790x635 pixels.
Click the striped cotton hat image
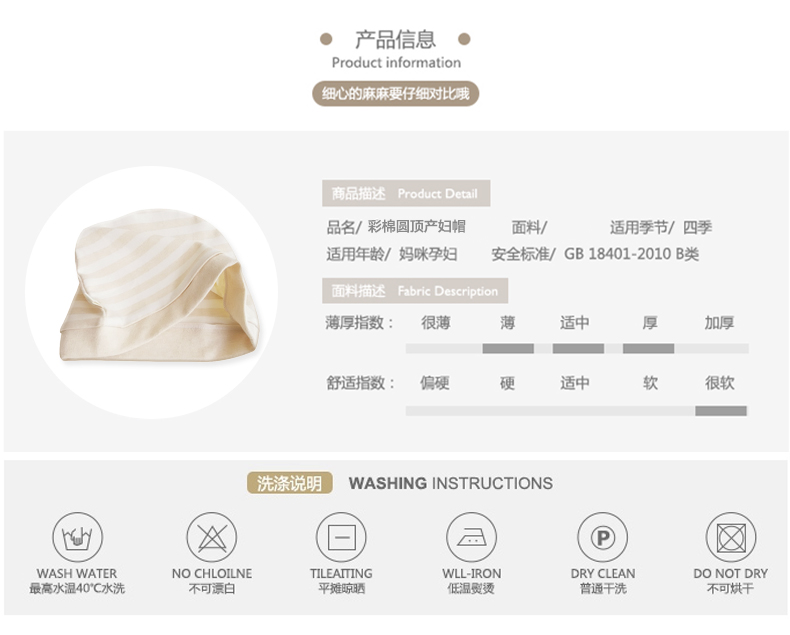(160, 285)
